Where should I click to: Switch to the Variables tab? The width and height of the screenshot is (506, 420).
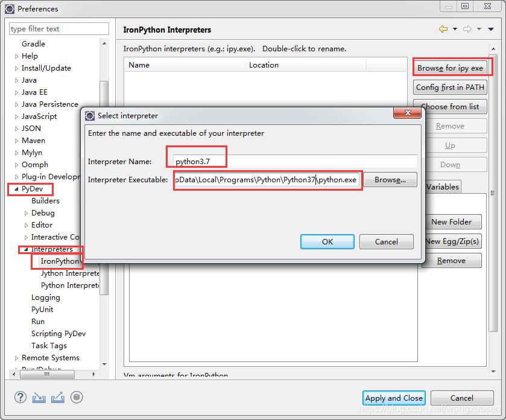point(443,187)
